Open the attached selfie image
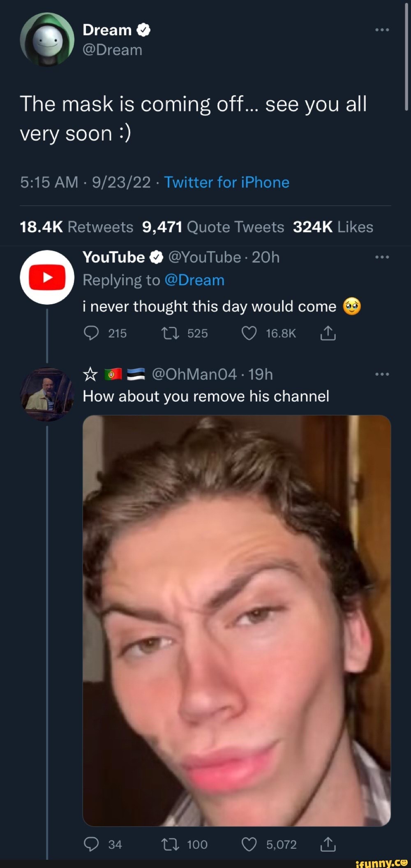This screenshot has height=868, width=411. [x=237, y=621]
